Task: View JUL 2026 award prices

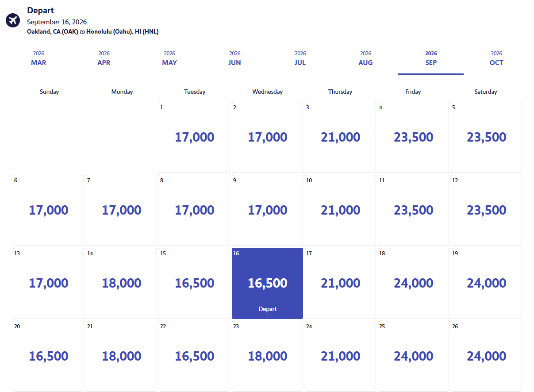Action: 300,58
